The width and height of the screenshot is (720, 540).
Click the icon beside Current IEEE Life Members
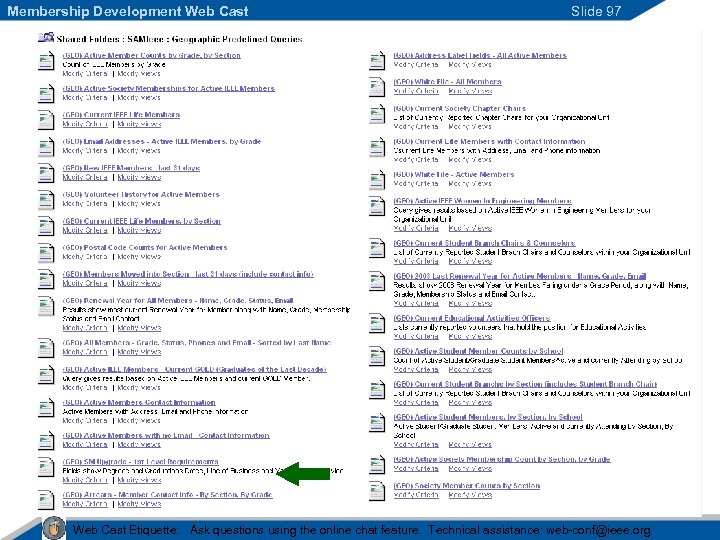point(46,120)
